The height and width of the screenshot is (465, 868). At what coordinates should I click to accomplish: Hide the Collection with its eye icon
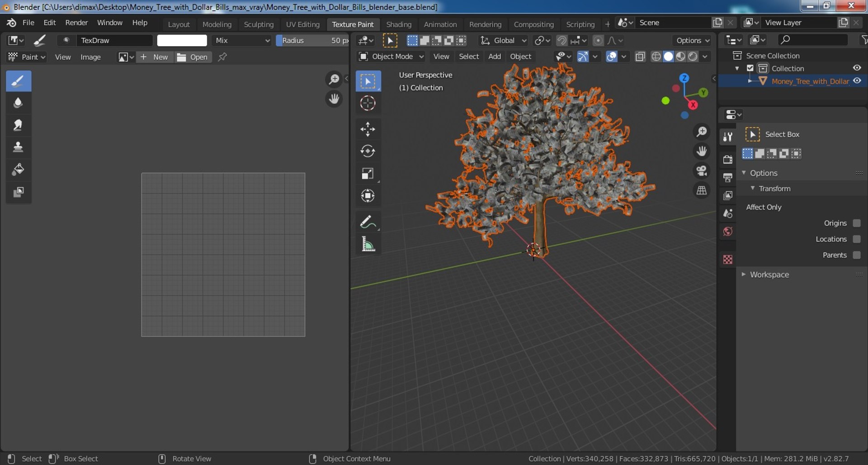click(x=857, y=68)
